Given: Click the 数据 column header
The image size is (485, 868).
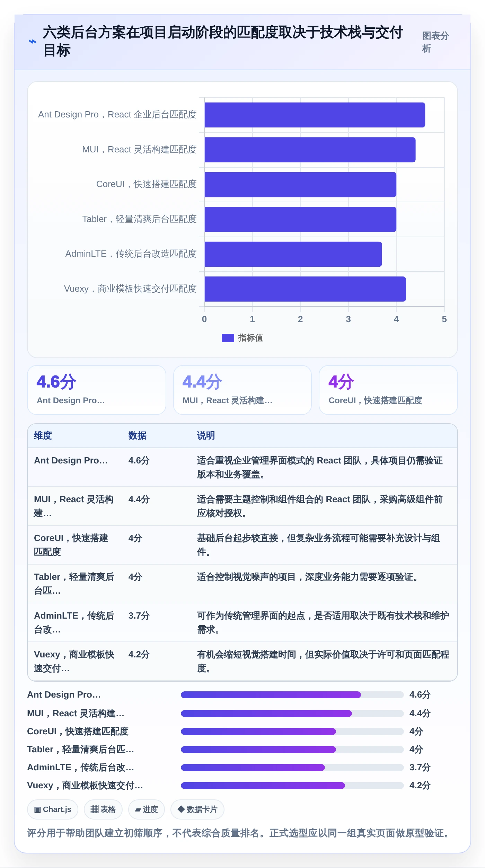Looking at the screenshot, I should [x=138, y=435].
